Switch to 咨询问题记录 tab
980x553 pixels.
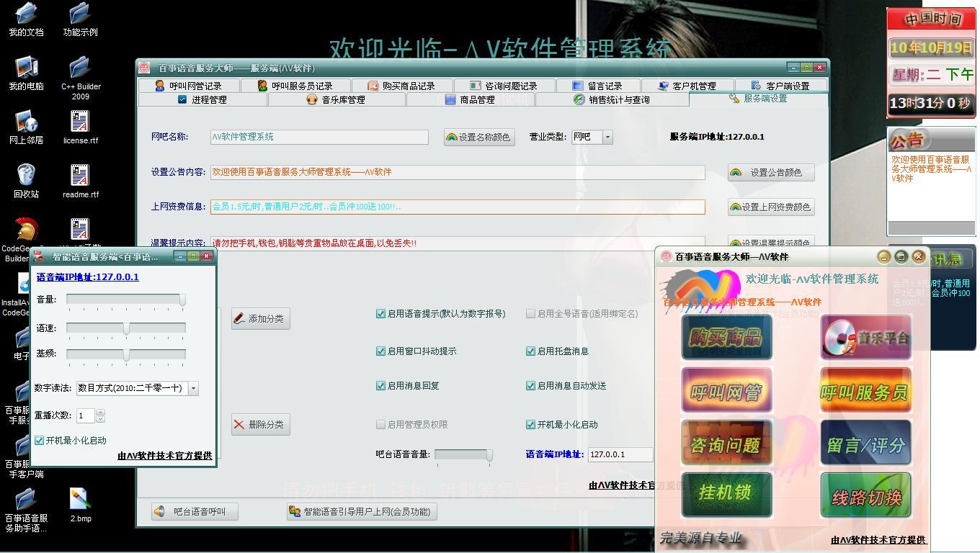pos(503,86)
